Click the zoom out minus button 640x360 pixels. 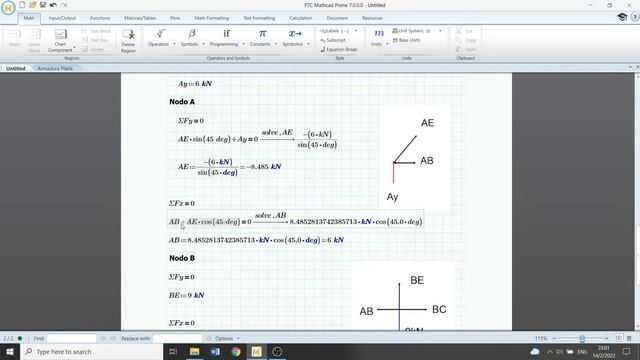pyautogui.click(x=554, y=338)
